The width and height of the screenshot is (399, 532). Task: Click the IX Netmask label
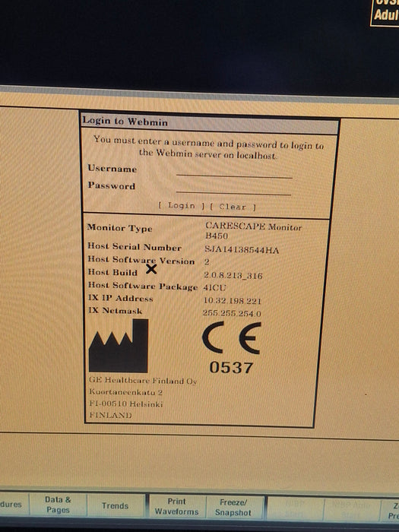click(116, 310)
